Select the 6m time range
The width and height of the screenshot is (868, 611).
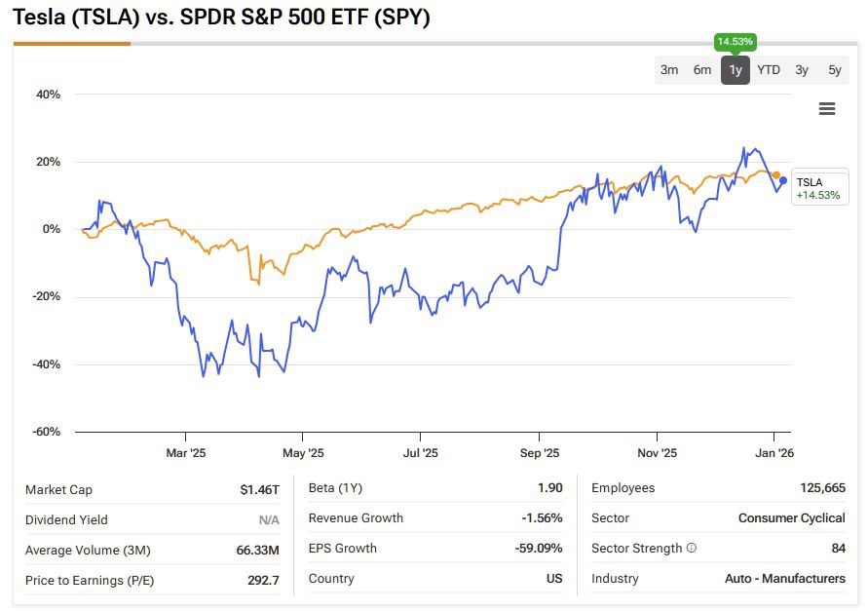pyautogui.click(x=702, y=70)
